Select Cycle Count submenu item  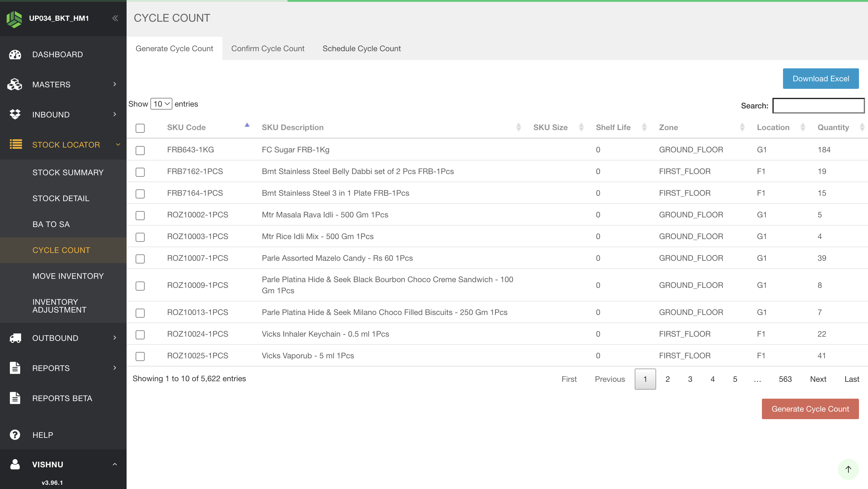pyautogui.click(x=63, y=250)
